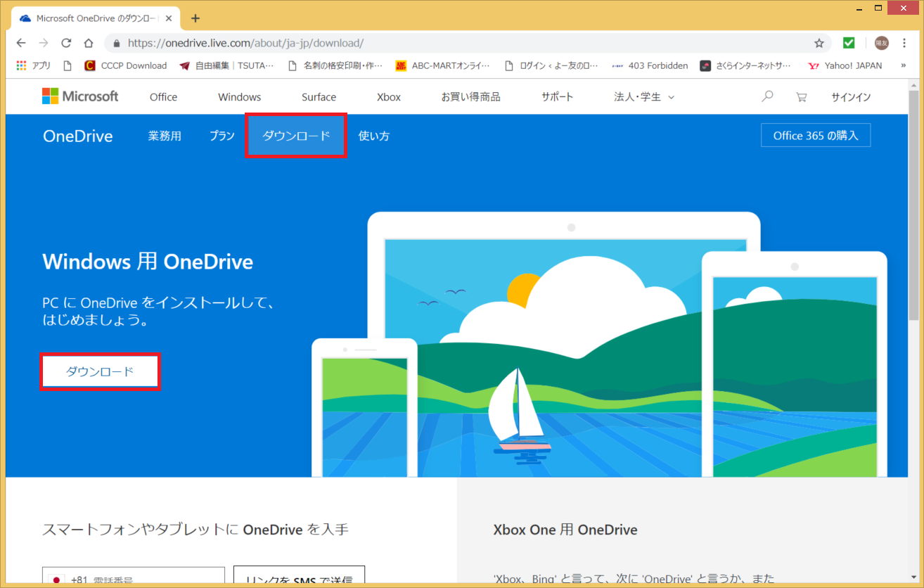
Task: Open the shopping cart icon
Action: pyautogui.click(x=801, y=97)
